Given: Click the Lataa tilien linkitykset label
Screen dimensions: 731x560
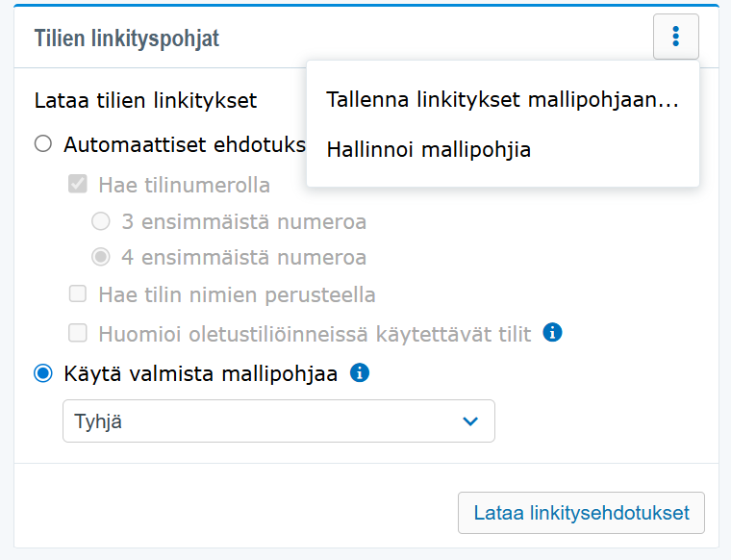Looking at the screenshot, I should coord(145,100).
